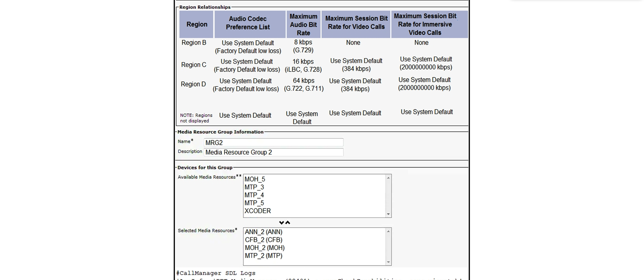The image size is (644, 280).
Task: Select CFB_2 (CFB) in Selected Media Resources
Action: pos(264,240)
